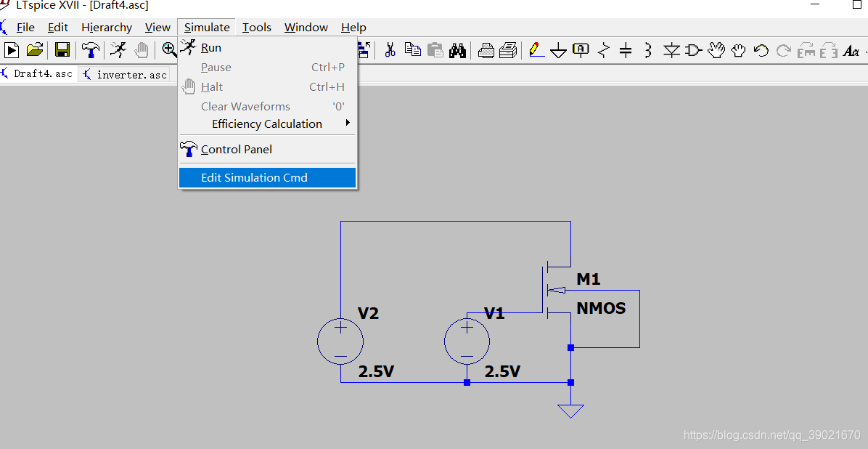Expand the Efficiency Calculation submenu

point(267,124)
